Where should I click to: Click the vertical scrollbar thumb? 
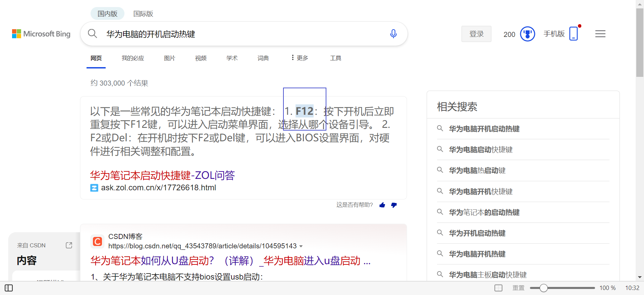tap(640, 43)
